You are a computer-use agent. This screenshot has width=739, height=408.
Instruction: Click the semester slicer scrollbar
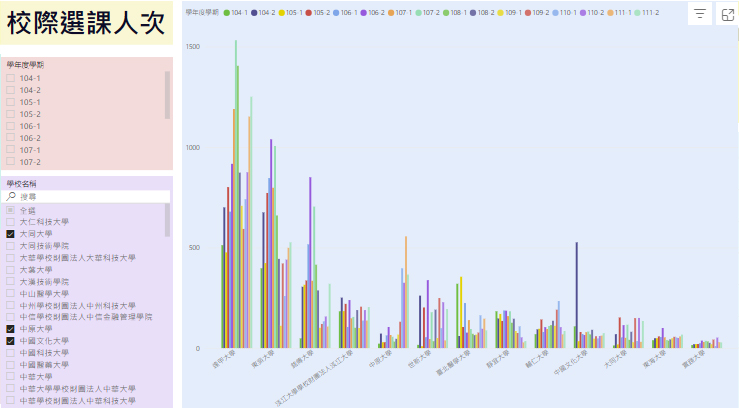[x=167, y=95]
